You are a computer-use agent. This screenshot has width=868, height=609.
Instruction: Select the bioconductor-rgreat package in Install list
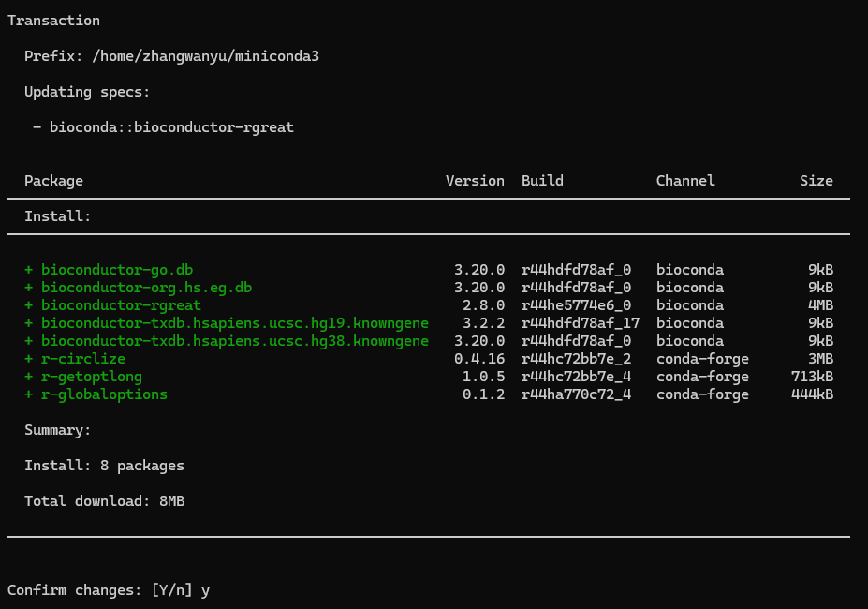(121, 305)
